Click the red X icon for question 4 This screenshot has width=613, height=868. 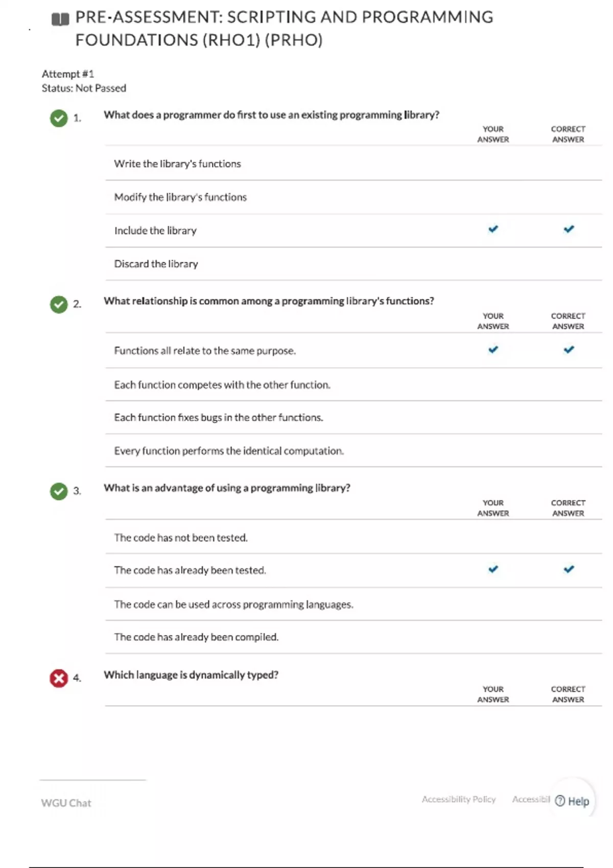(59, 678)
